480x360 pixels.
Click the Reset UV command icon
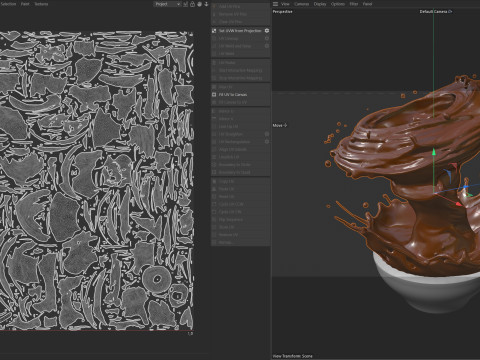pyautogui.click(x=214, y=197)
